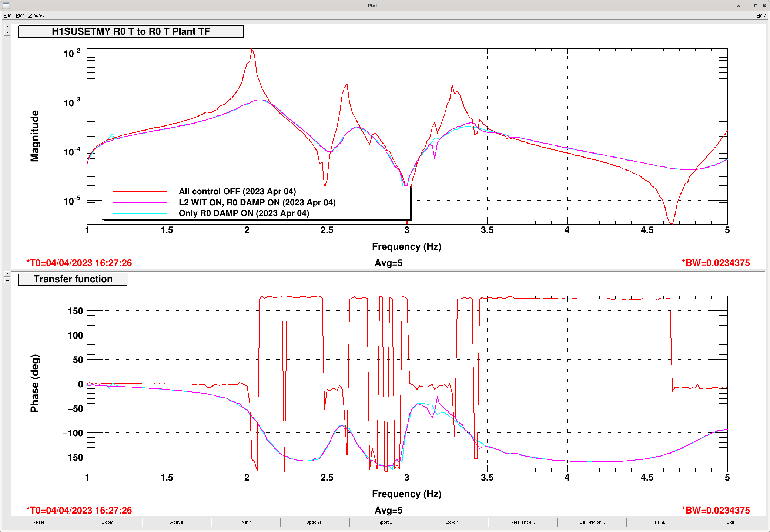This screenshot has height=532, width=770.
Task: Click bottom plot Frequency (Hz) axis label
Action: [x=406, y=494]
